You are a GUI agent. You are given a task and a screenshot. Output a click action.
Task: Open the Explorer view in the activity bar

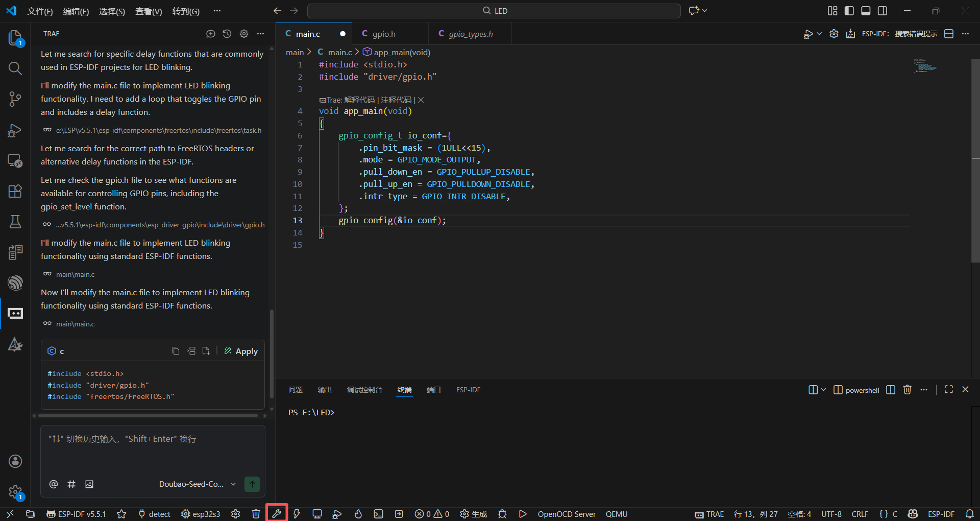pos(15,38)
